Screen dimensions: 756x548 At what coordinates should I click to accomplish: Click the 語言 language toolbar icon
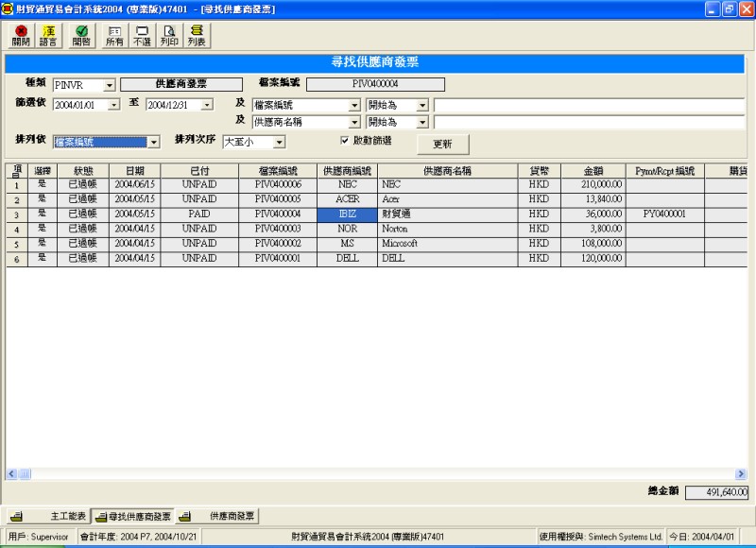pyautogui.click(x=48, y=36)
